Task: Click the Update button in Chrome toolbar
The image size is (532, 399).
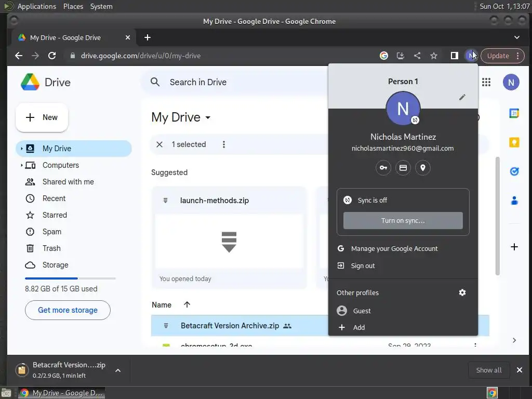Action: (498, 56)
